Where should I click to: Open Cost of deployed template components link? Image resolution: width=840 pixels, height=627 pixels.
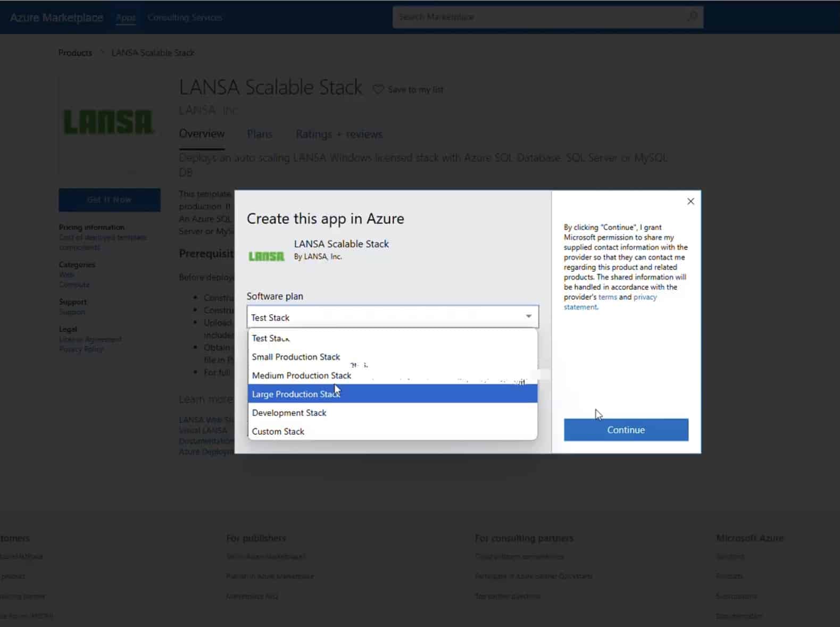pos(103,242)
